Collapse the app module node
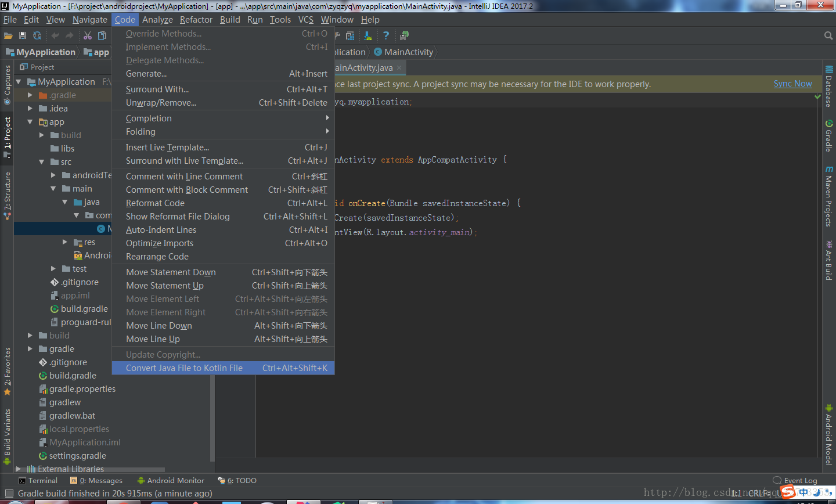The image size is (836, 504). tap(30, 122)
